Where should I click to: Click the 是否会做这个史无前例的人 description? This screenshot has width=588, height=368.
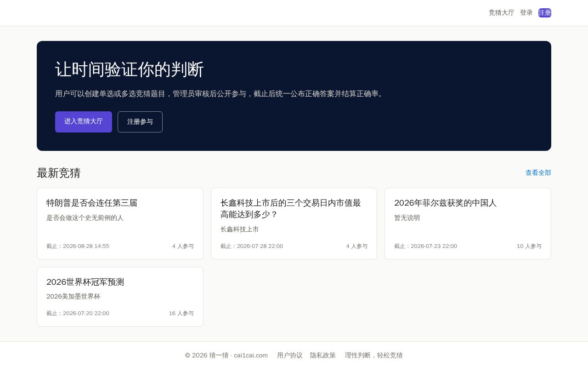pyautogui.click(x=85, y=218)
